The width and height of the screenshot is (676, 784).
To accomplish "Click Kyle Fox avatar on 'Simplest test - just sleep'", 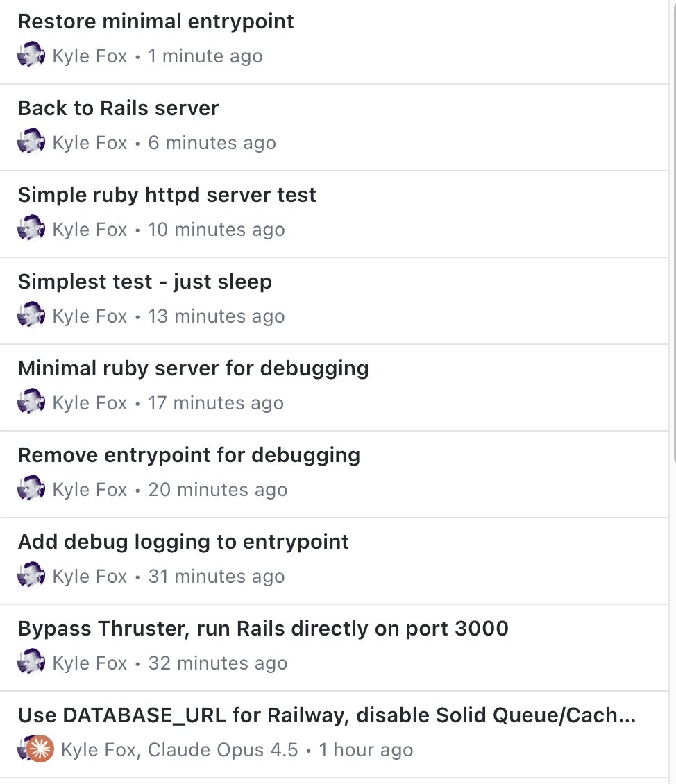I will click(31, 314).
